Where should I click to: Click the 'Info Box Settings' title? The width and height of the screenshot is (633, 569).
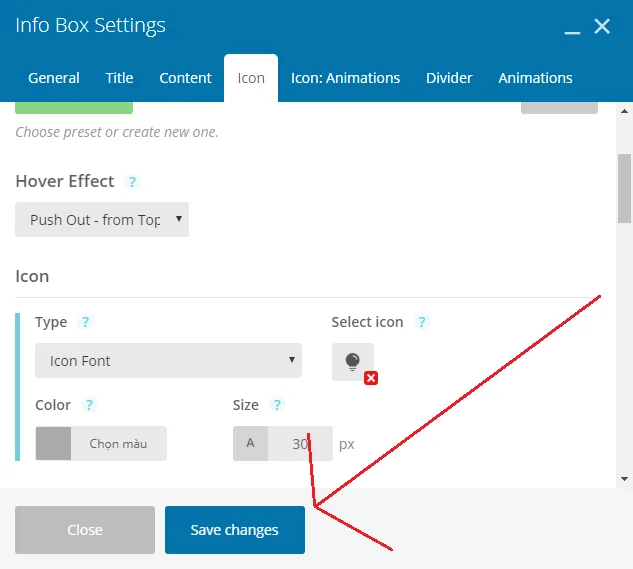[90, 25]
